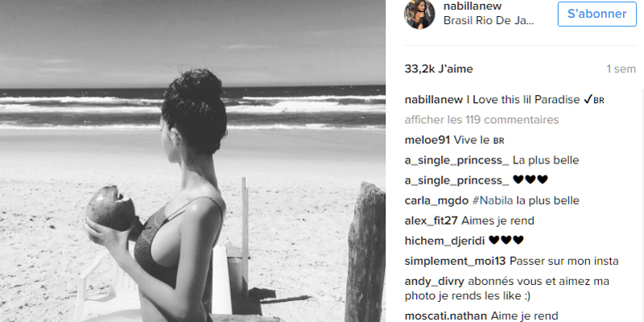Visit carla_mgdo's profile
Image resolution: width=644 pixels, height=322 pixels.
point(436,200)
